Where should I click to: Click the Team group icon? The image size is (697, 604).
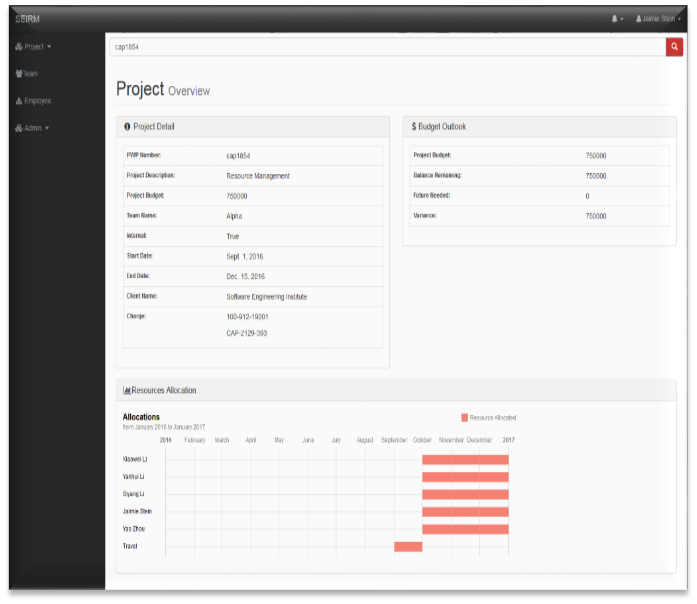(19, 74)
